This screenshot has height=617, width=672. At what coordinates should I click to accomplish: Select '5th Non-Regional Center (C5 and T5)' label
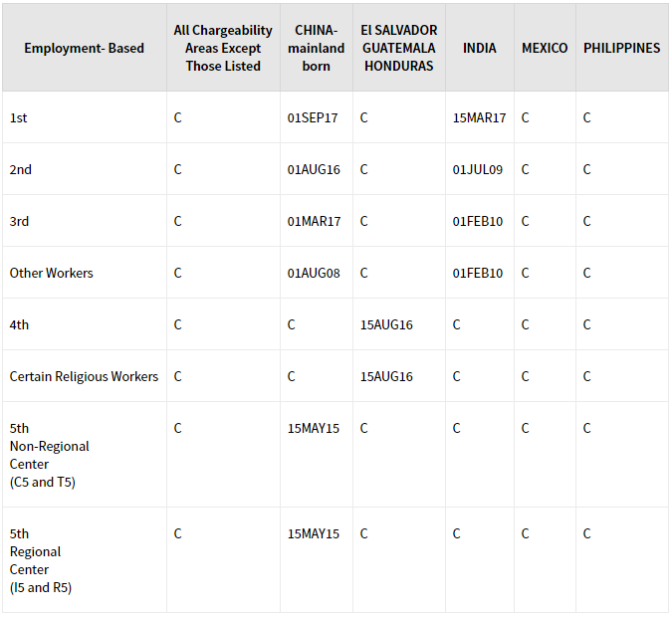50,455
